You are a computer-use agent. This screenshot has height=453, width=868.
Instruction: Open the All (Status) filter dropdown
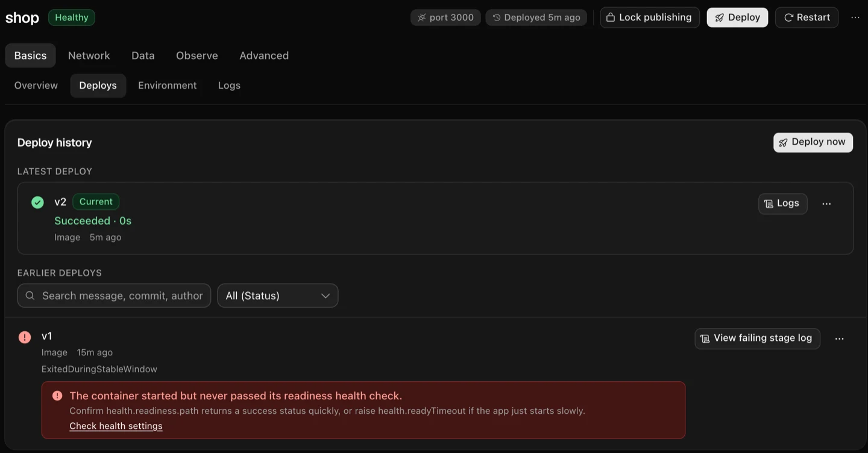tap(277, 296)
